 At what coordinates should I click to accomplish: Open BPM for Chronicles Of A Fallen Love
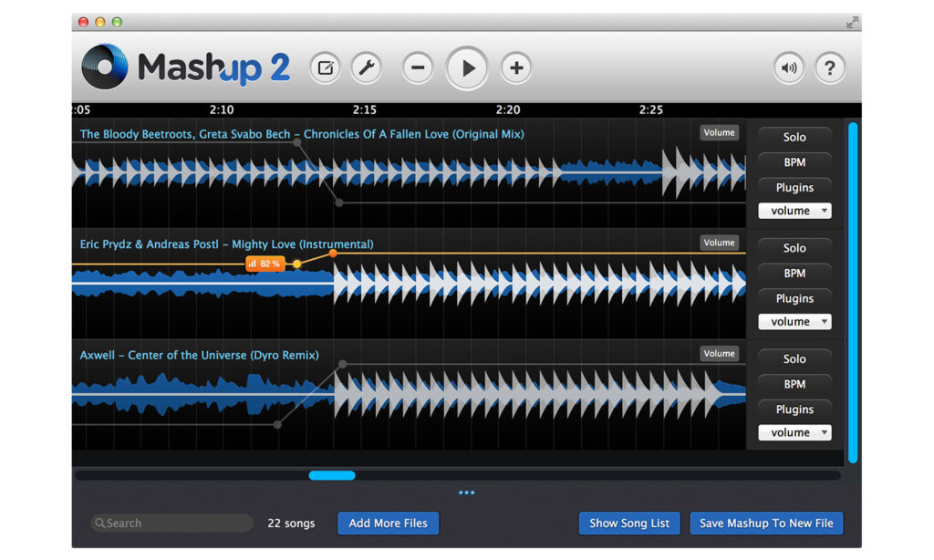pos(794,162)
